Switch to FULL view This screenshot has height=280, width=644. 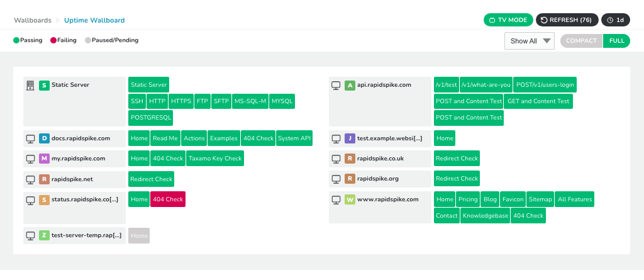(616, 41)
